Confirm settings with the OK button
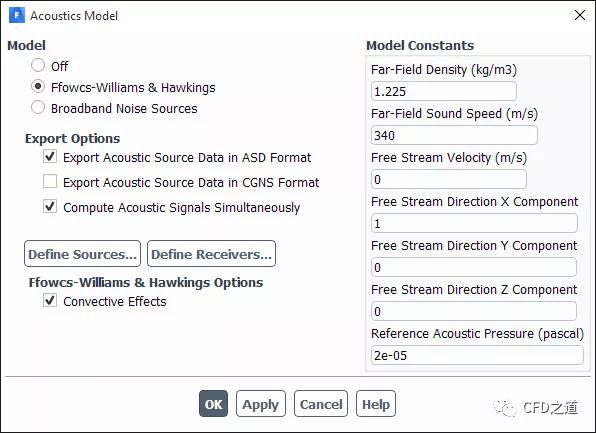Image resolution: width=596 pixels, height=433 pixels. 213,404
